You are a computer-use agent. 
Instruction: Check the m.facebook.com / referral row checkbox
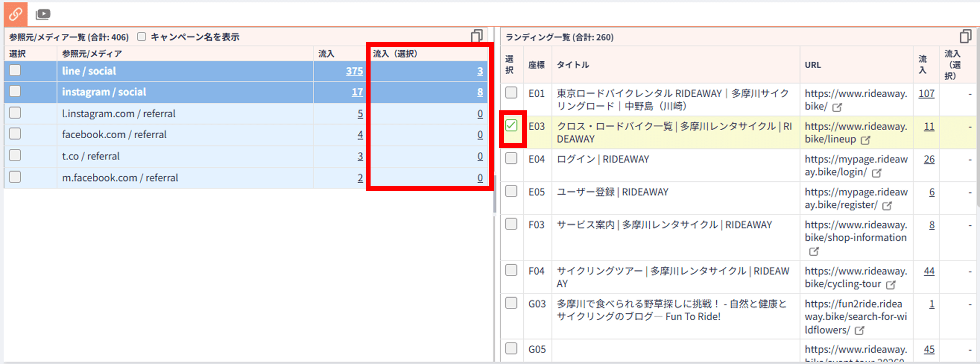pos(15,177)
